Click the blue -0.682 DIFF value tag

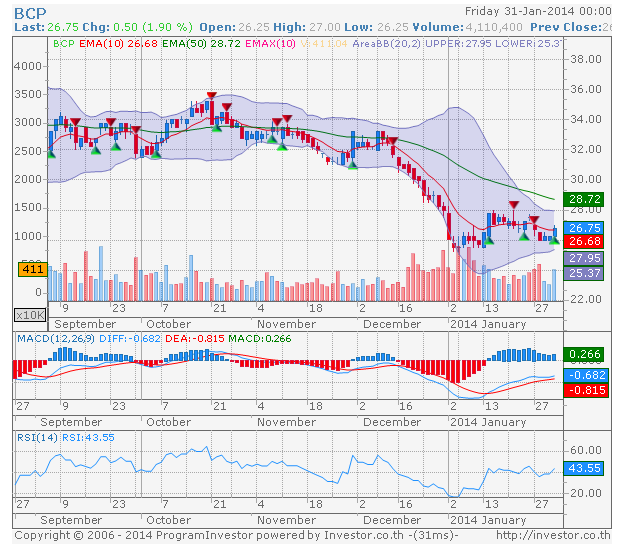pos(586,375)
